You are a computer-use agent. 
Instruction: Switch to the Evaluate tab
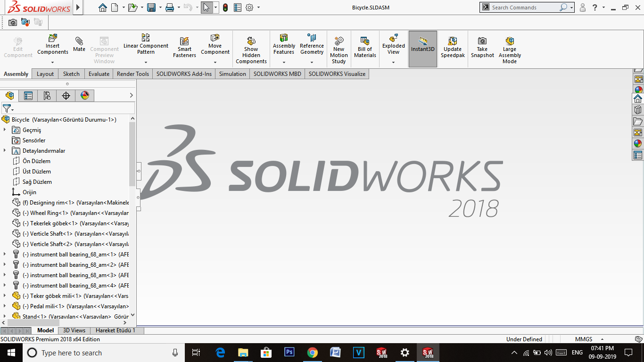pos(99,74)
